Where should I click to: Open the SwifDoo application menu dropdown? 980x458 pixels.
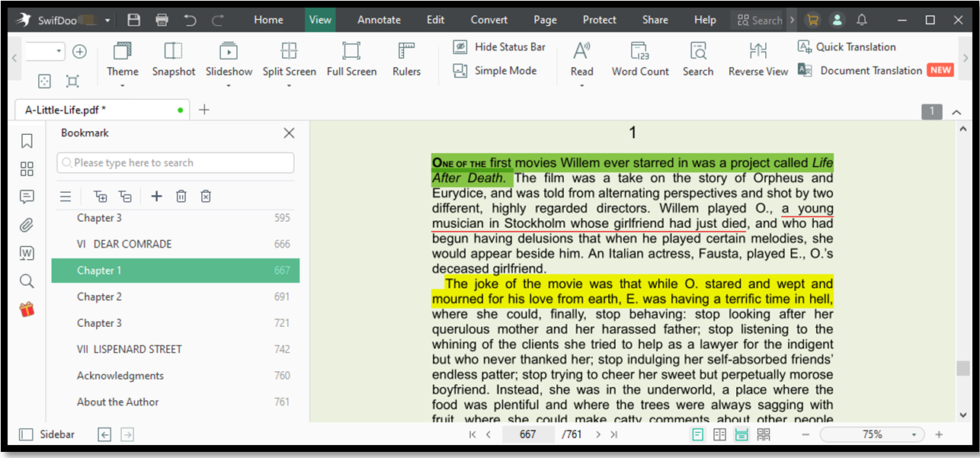107,21
